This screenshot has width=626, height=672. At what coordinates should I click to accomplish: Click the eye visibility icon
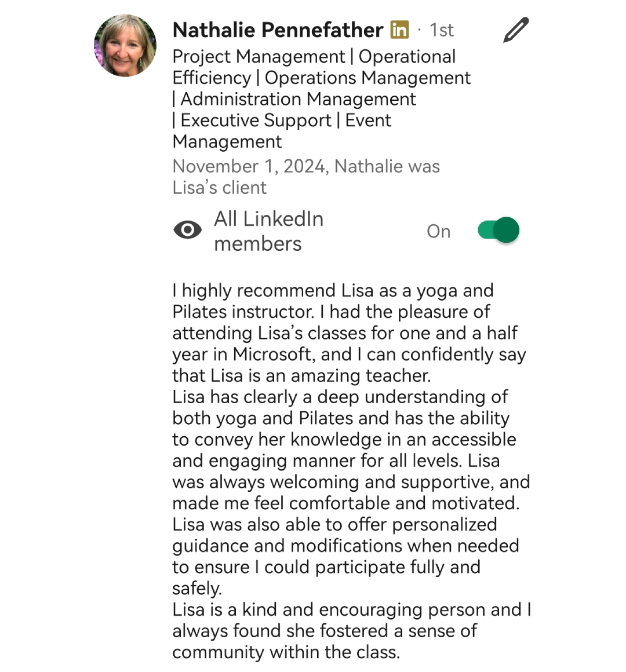[x=188, y=230]
